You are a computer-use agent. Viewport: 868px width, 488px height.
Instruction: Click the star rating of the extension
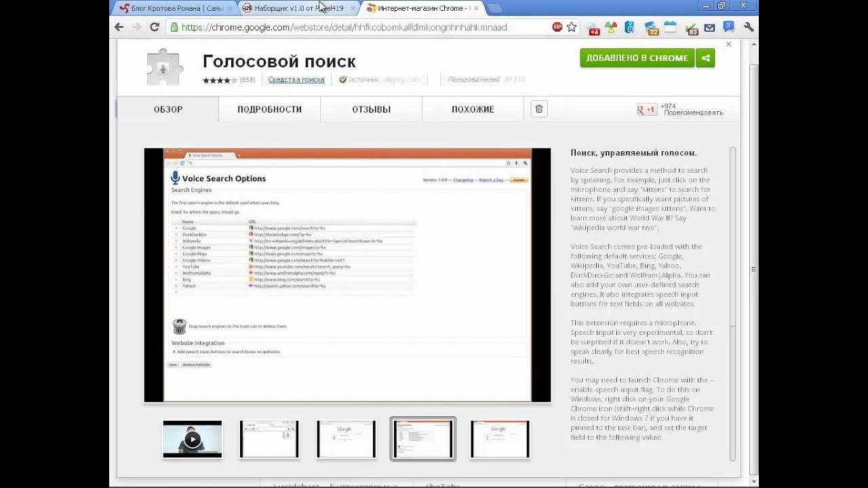(x=220, y=79)
